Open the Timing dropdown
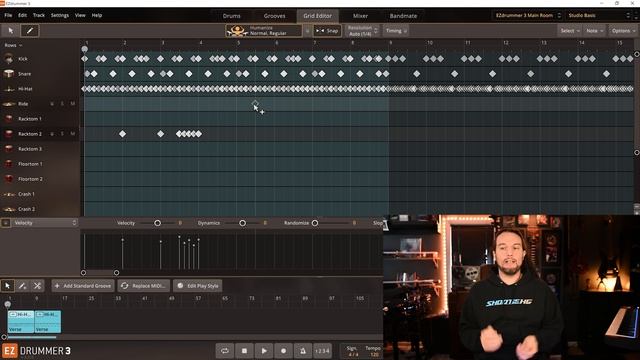 [396, 31]
